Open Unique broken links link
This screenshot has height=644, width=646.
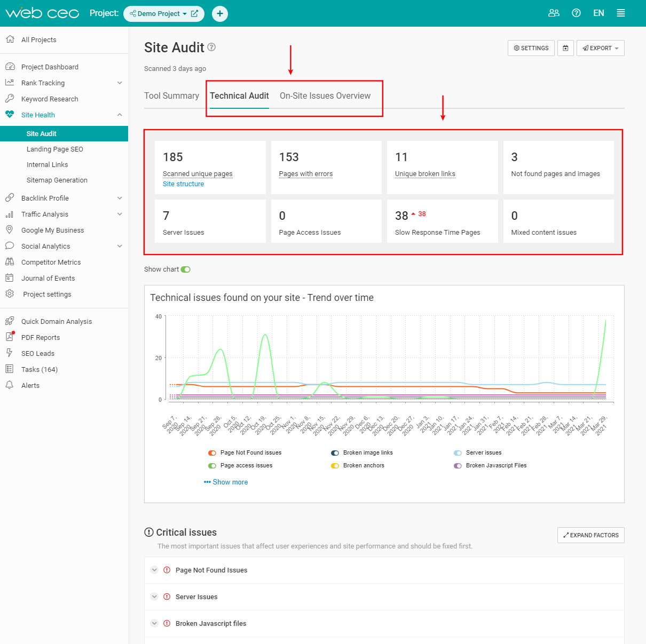425,173
